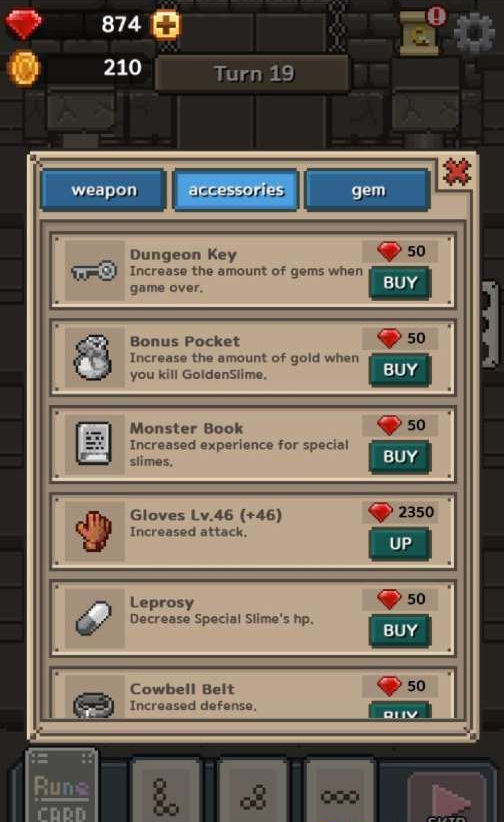Tap the Monster Book icon
The image size is (504, 822).
point(94,445)
